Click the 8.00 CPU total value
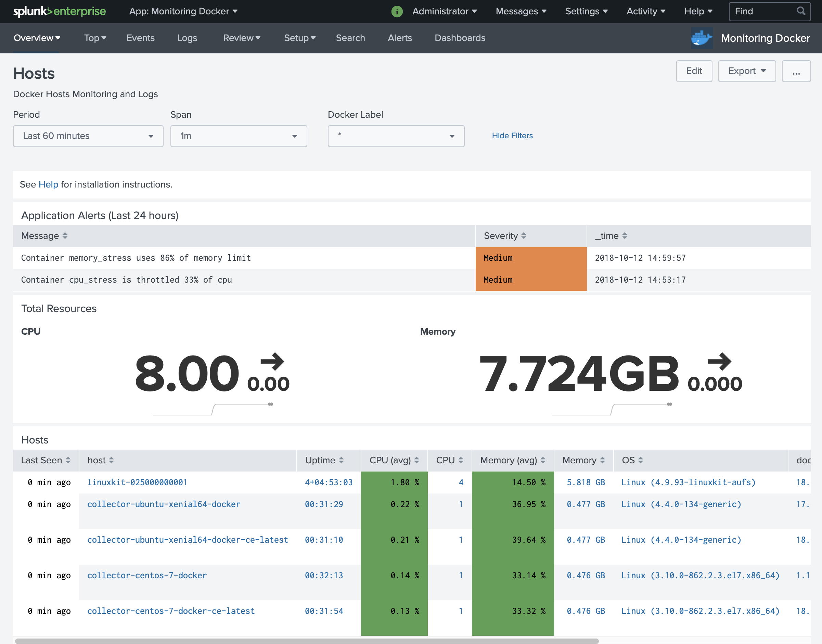822x644 pixels. click(x=187, y=374)
